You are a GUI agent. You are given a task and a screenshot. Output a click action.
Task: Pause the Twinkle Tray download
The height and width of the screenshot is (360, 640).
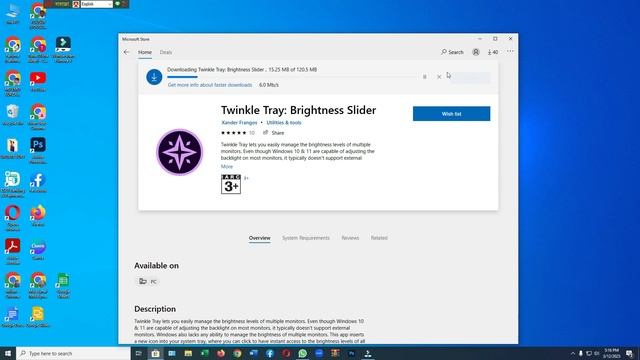pyautogui.click(x=424, y=77)
